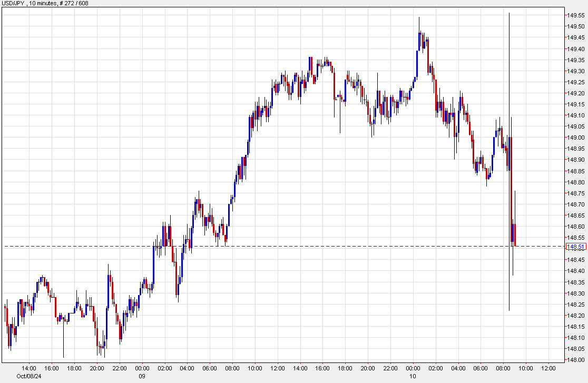Click the 00:00 time label under the peak
Screen dimensions: 588x383
coord(414,369)
